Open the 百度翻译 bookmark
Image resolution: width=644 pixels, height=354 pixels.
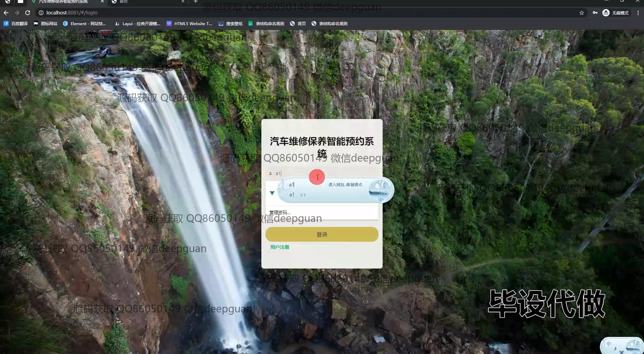[16, 23]
